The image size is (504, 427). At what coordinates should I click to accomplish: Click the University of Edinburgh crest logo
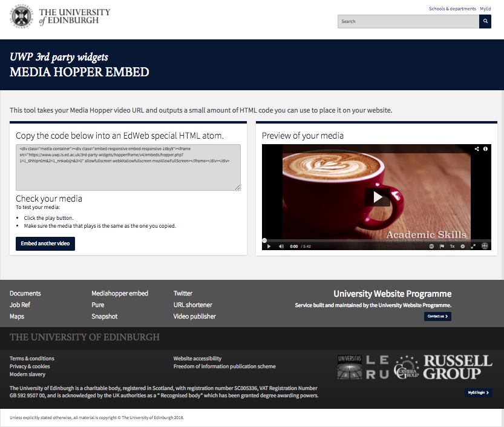pos(22,16)
